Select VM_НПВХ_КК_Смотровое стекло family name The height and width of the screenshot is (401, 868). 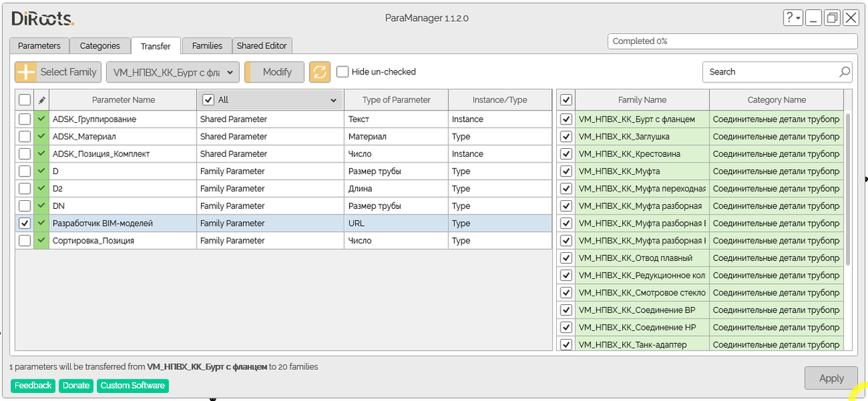pyautogui.click(x=642, y=293)
